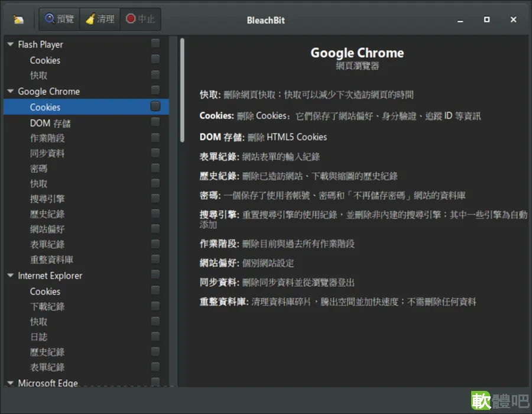Check the Flash Player 快取 checkbox
Screen dimensions: 532x414
[155, 75]
